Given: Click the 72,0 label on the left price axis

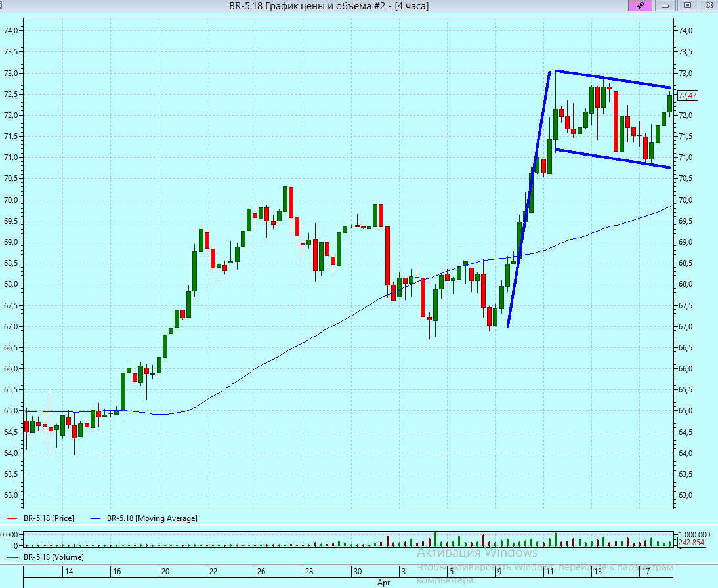Looking at the screenshot, I should coord(11,115).
